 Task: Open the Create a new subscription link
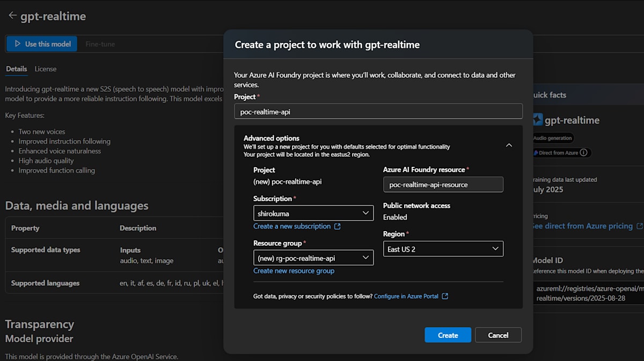click(292, 226)
